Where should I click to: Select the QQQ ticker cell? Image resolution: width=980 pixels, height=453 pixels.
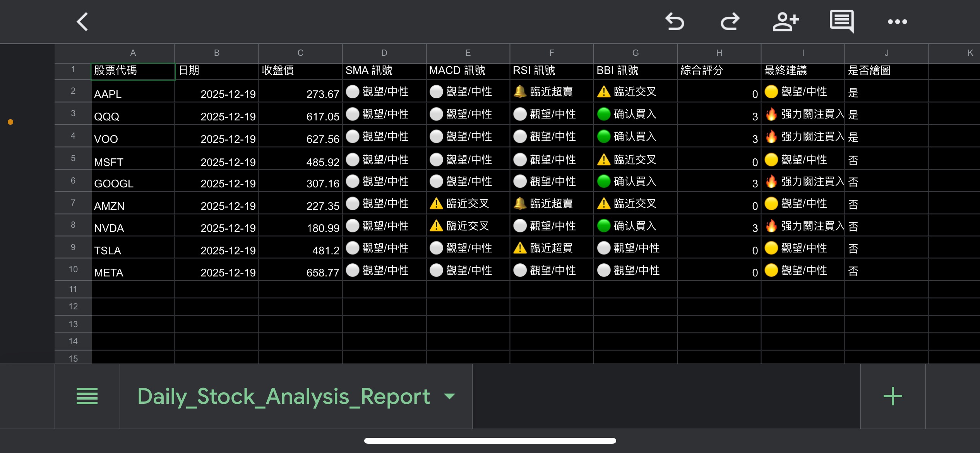[x=133, y=114]
